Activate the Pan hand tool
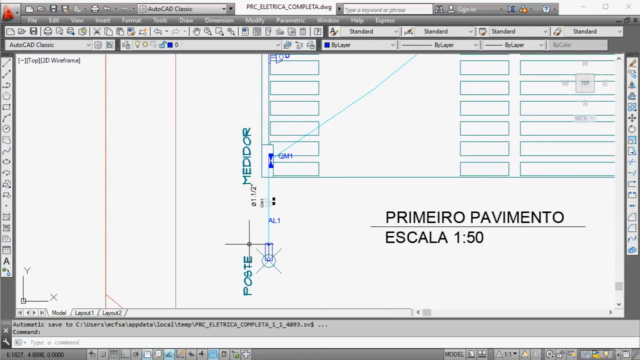The width and height of the screenshot is (640, 360). (196, 31)
